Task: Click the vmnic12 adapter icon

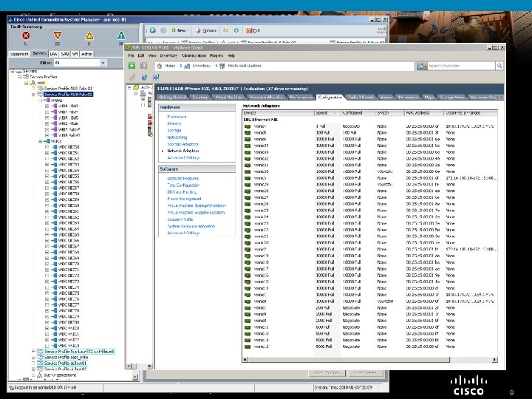Action: (x=248, y=347)
